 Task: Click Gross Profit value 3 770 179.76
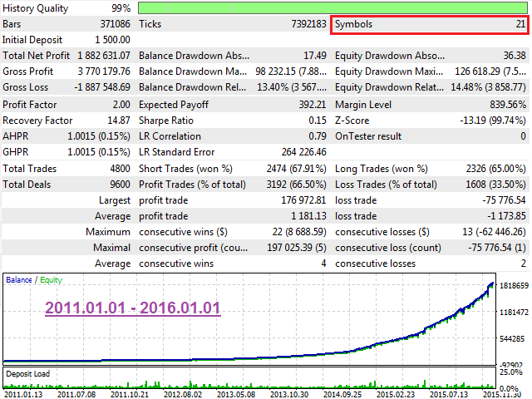click(x=104, y=71)
